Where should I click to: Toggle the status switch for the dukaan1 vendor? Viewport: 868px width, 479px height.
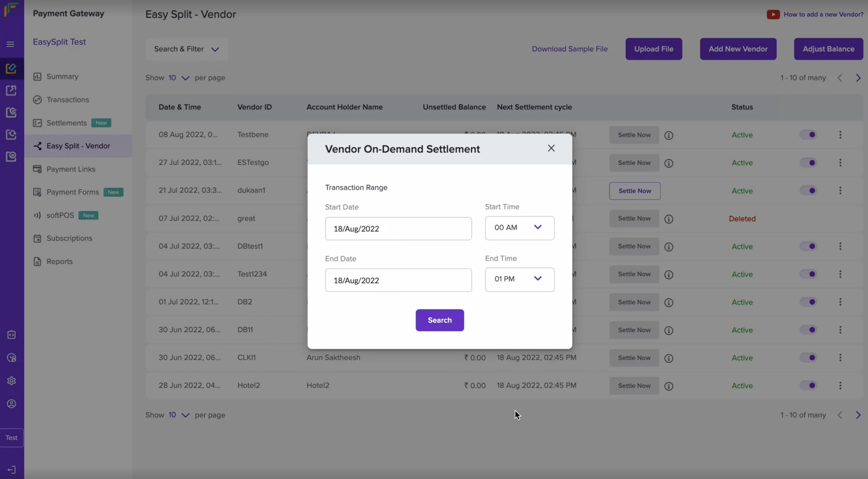808,191
